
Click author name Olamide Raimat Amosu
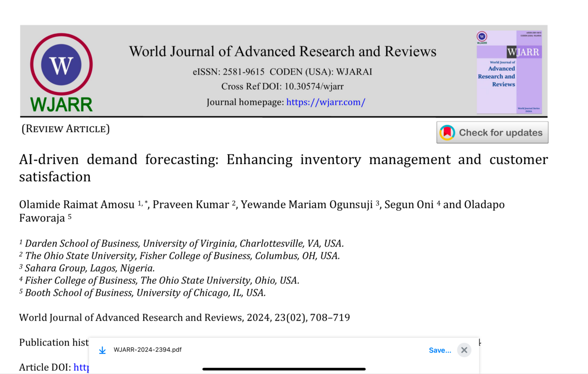tap(77, 205)
